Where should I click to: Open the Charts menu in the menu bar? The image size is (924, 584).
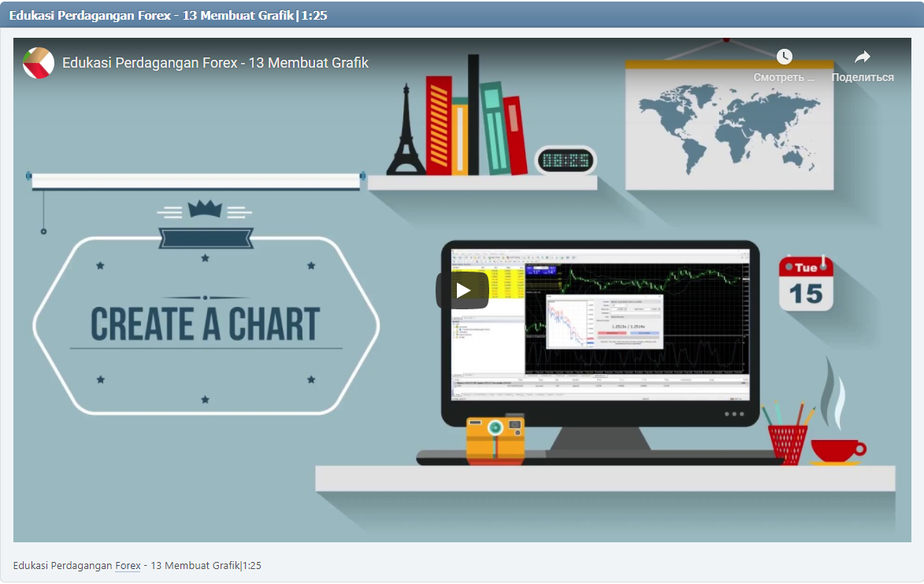[x=477, y=253]
